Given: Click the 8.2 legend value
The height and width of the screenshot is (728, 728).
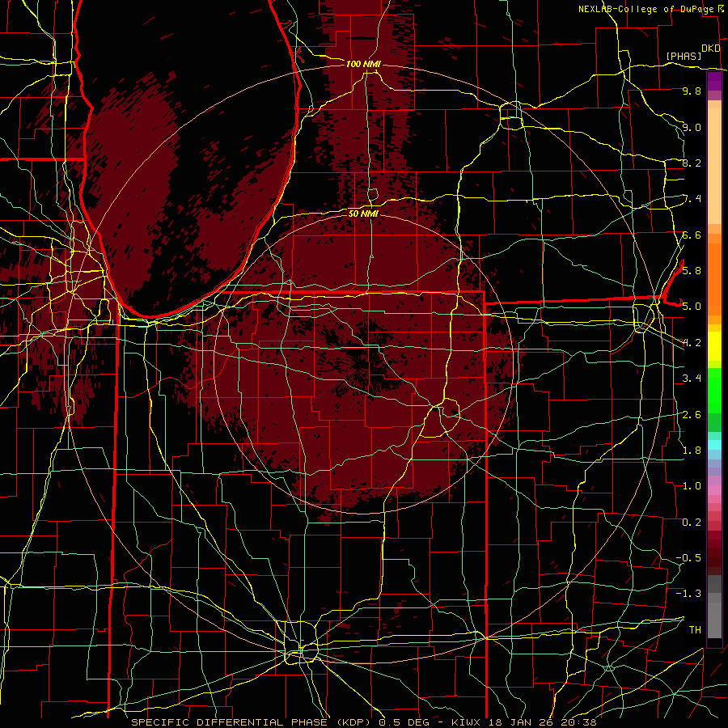Looking at the screenshot, I should [x=692, y=163].
